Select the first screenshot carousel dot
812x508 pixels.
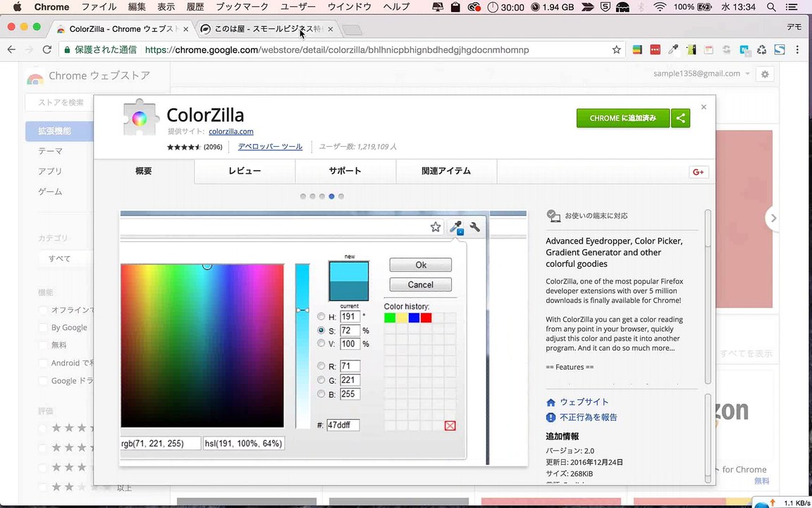pyautogui.click(x=303, y=196)
